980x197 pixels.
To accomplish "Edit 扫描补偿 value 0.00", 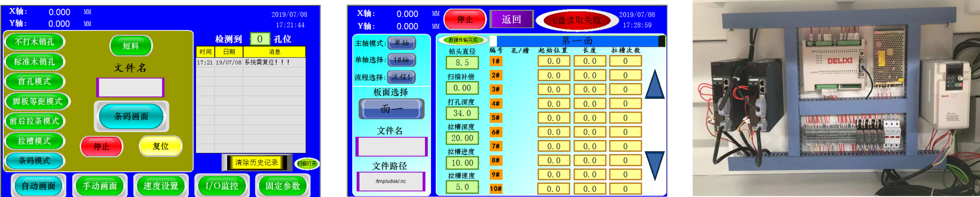I will [462, 88].
